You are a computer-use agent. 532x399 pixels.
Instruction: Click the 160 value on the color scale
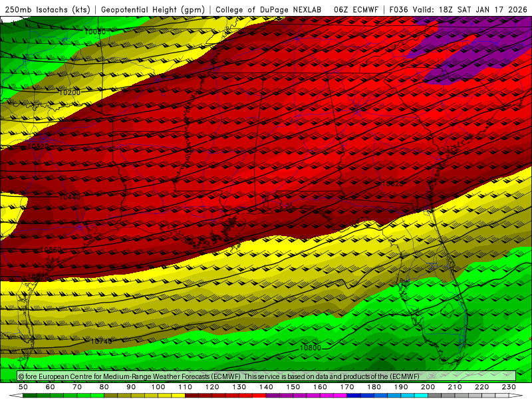(320, 387)
